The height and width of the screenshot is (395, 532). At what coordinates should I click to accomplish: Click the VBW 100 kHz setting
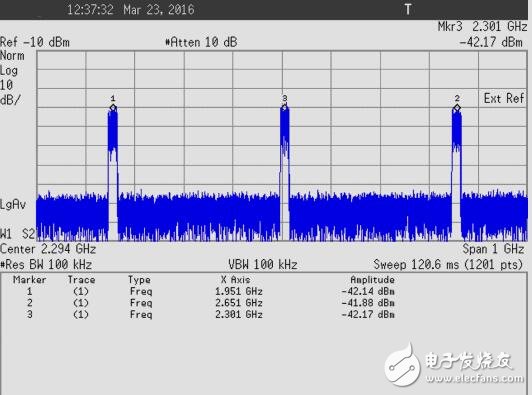(263, 264)
